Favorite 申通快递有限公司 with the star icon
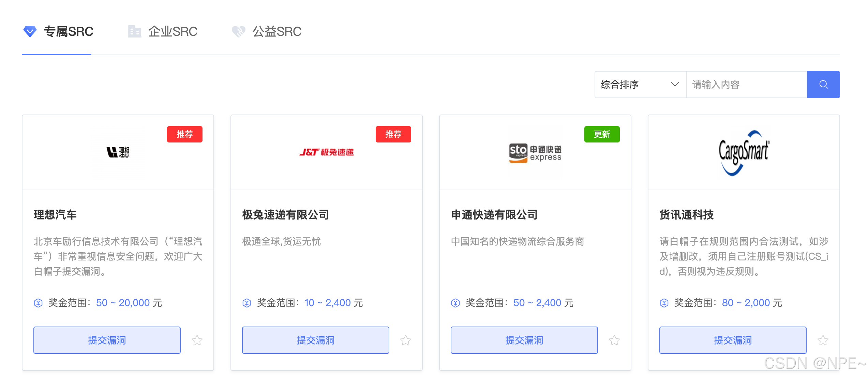Image resolution: width=868 pixels, height=377 pixels. coord(614,340)
